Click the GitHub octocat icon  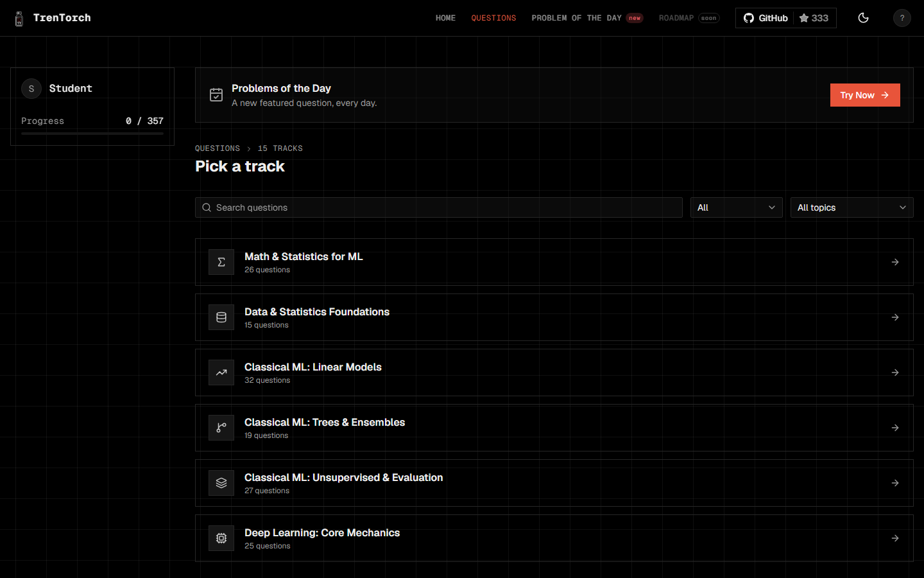tap(749, 18)
